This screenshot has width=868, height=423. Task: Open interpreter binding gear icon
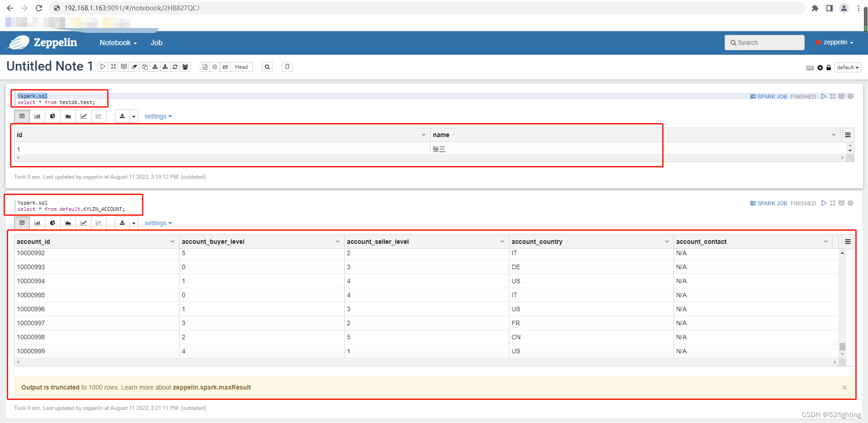(x=820, y=68)
